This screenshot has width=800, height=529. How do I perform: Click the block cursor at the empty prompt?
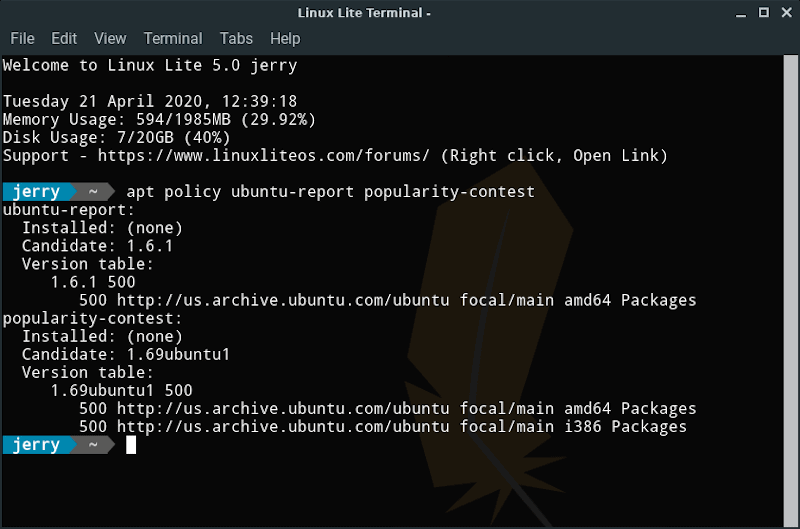pyautogui.click(x=131, y=445)
